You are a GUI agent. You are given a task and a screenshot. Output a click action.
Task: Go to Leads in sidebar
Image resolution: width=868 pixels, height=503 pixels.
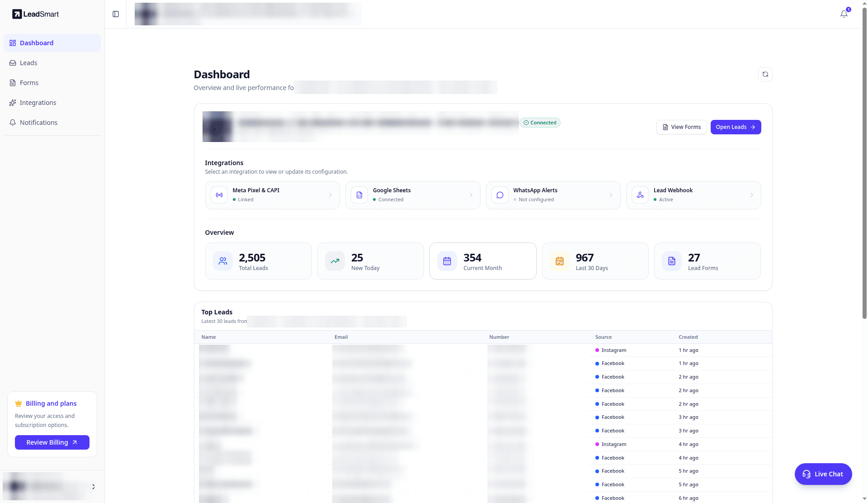[x=52, y=63]
